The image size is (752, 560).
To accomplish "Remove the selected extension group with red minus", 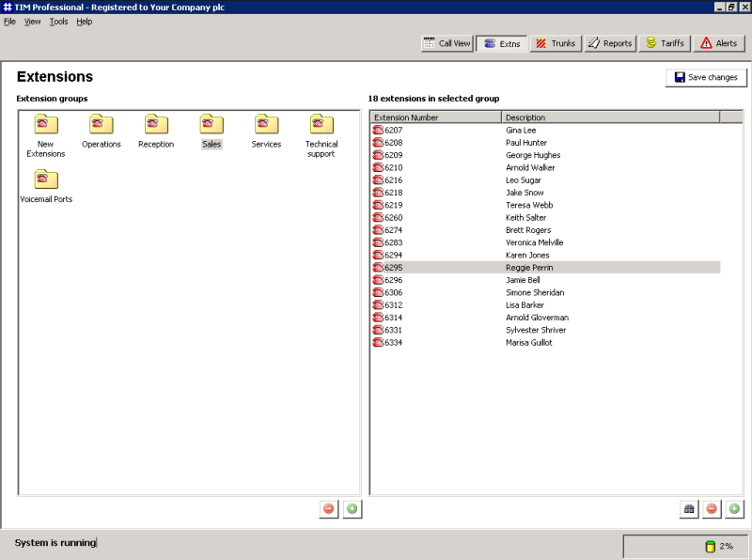I will 328,509.
